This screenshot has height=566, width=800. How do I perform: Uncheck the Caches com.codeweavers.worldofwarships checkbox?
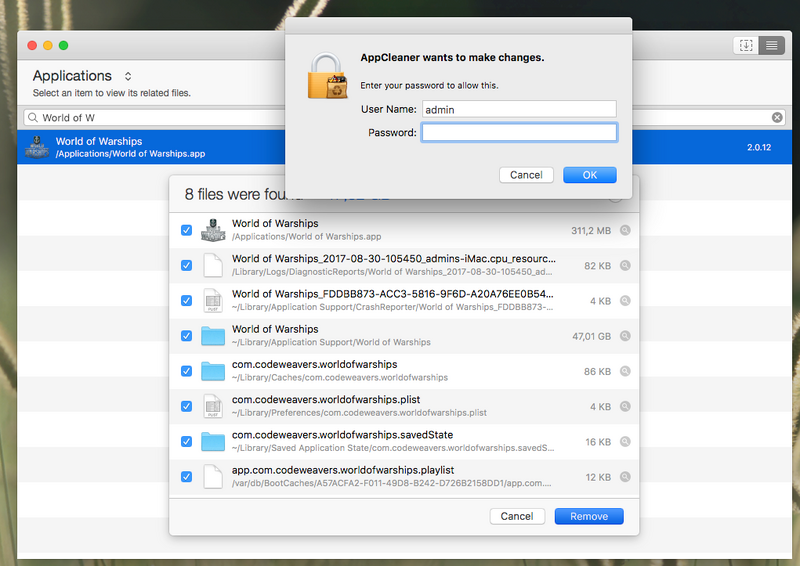[x=187, y=371]
